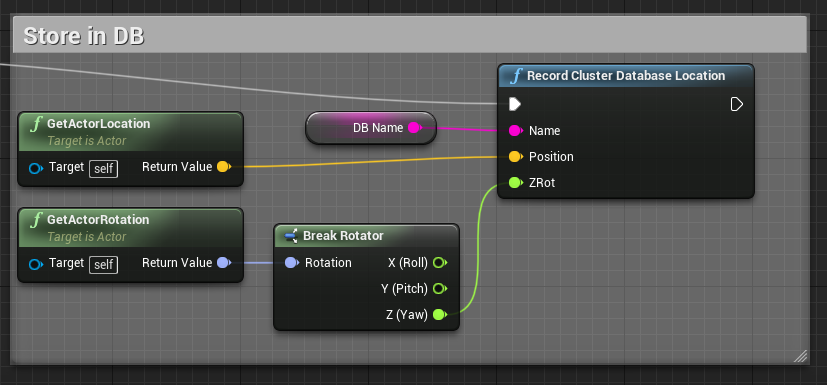Click the Store in DB comment header
Viewport: 827px width, 385px height.
(x=409, y=35)
